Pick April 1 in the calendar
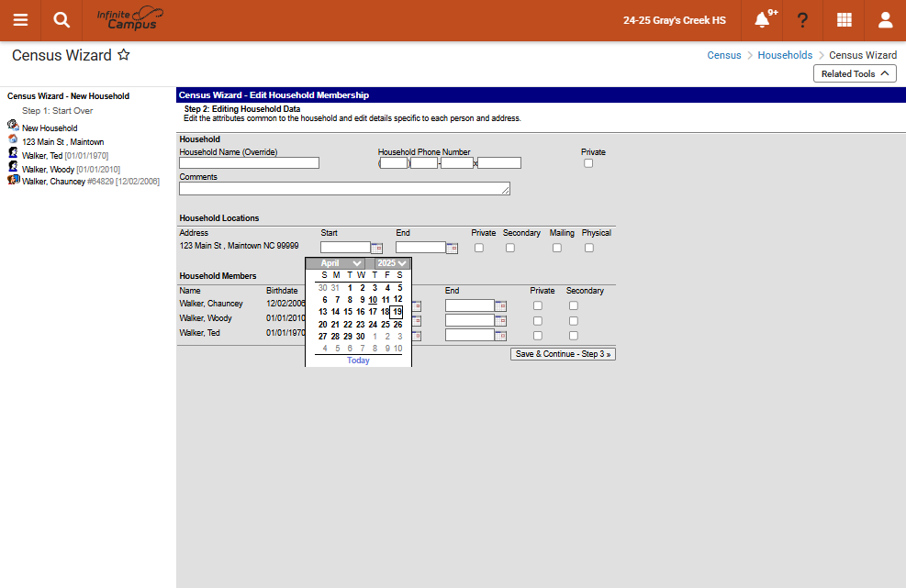The width and height of the screenshot is (906, 588). [350, 288]
